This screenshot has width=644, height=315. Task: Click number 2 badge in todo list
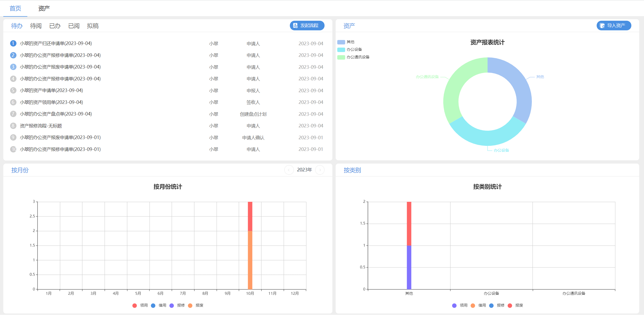pyautogui.click(x=13, y=55)
